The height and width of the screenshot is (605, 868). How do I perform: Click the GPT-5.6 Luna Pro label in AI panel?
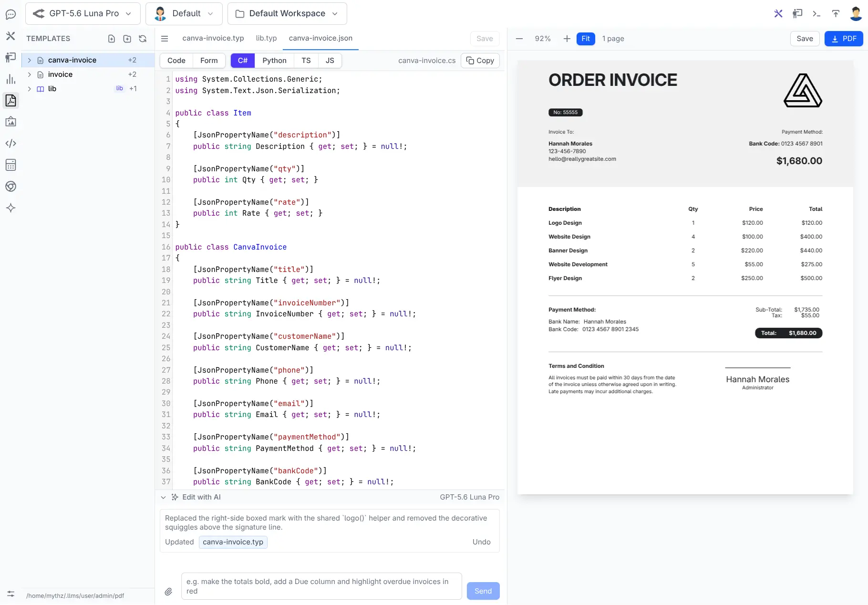469,497
